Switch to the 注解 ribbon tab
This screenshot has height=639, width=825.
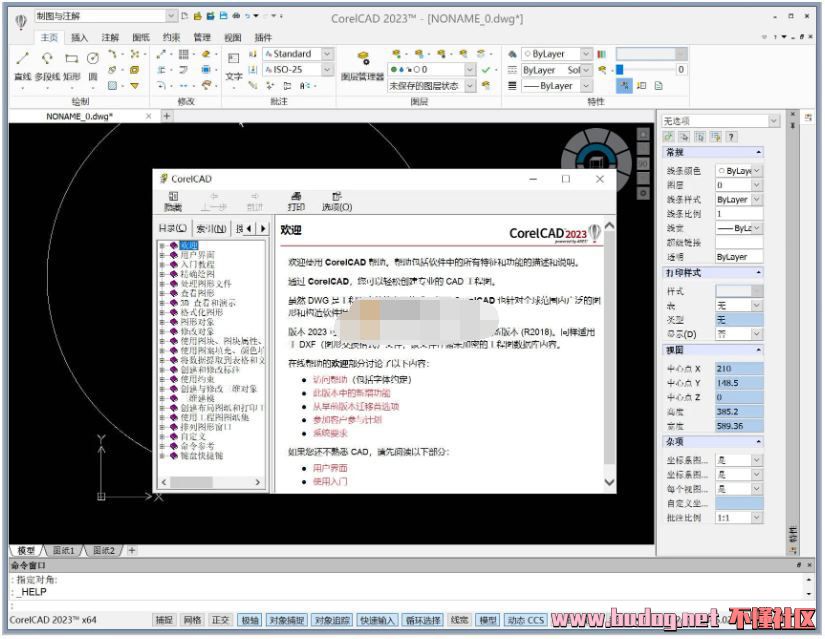(110, 37)
